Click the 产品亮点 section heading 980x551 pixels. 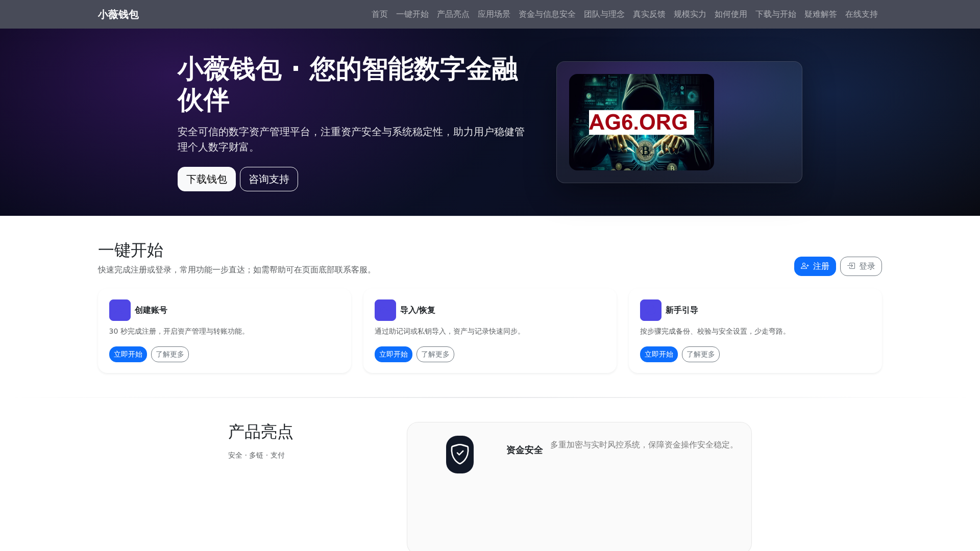pos(261,432)
